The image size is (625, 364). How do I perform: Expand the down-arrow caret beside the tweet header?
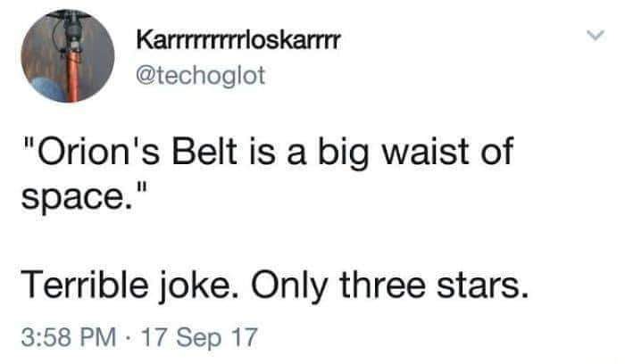pos(596,35)
